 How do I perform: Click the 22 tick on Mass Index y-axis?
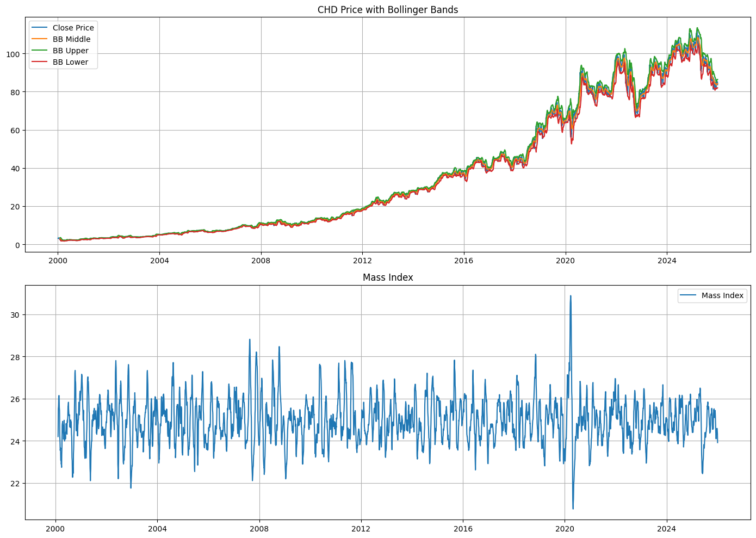pos(16,483)
